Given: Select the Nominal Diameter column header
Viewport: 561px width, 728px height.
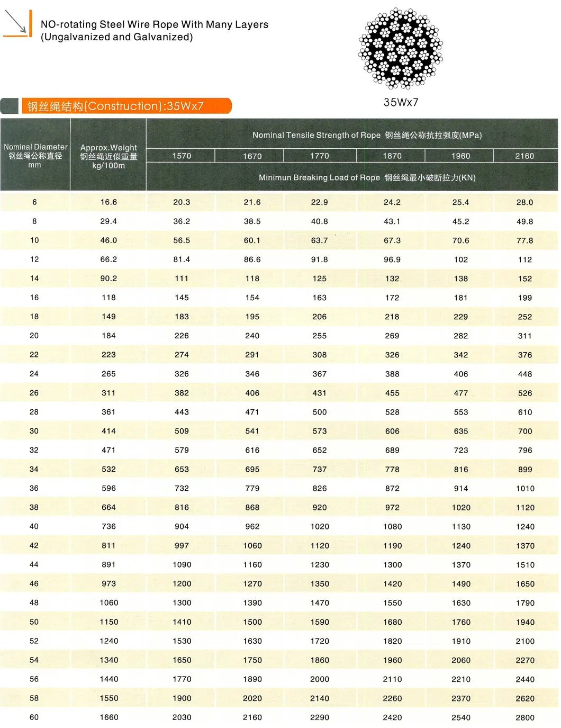Looking at the screenshot, I should pos(35,155).
